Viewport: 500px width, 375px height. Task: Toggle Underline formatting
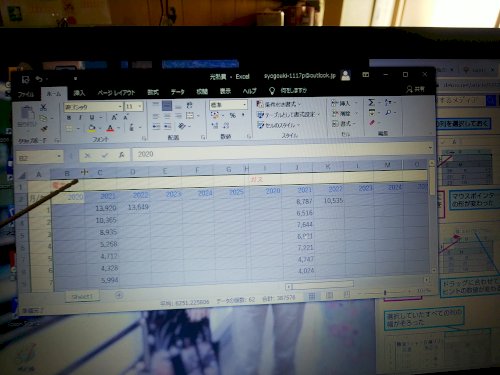(92, 117)
